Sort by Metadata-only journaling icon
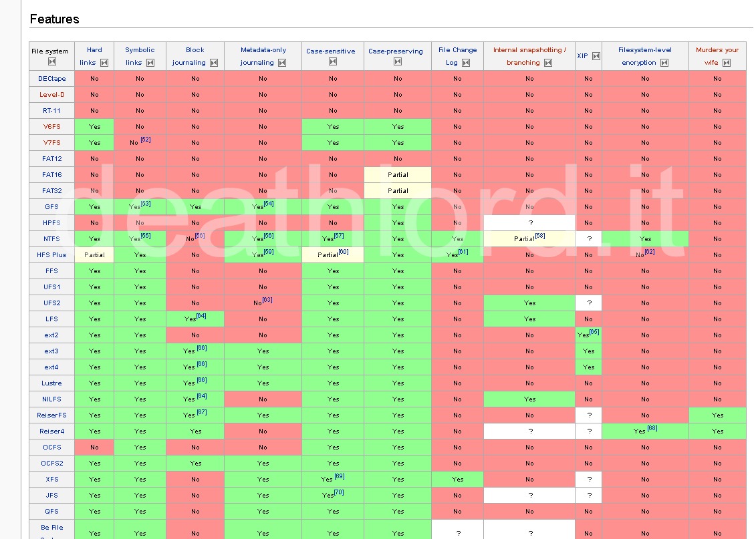756x539 pixels. click(282, 63)
